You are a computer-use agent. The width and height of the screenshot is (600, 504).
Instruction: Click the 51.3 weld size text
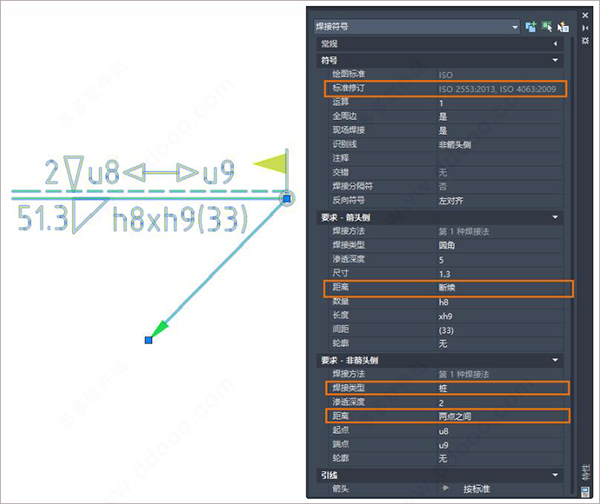43,218
